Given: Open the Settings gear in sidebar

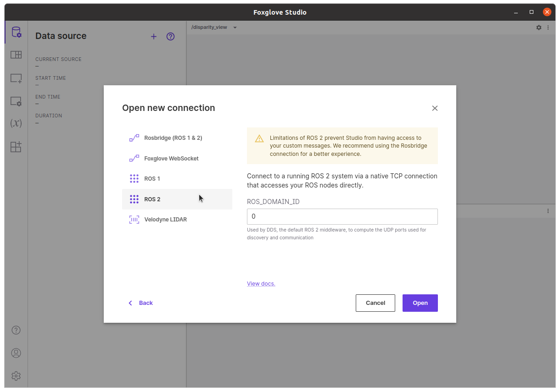Looking at the screenshot, I should coord(16,376).
